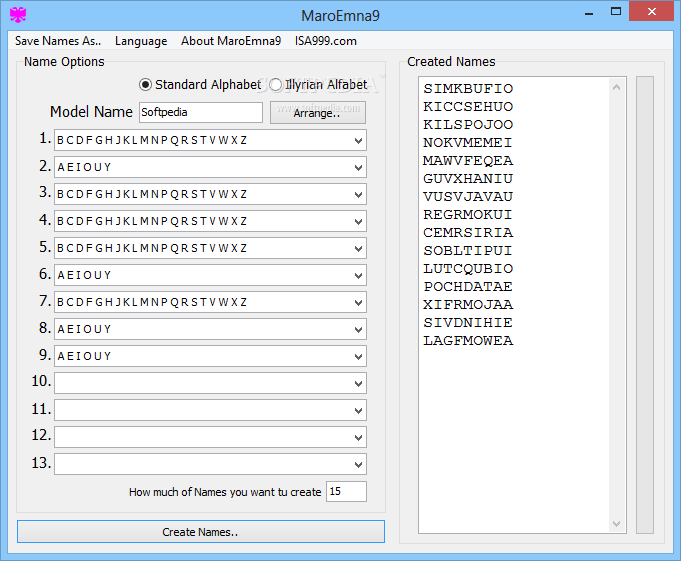Expand dropdown for letter position 5
The height and width of the screenshot is (561, 681).
[x=358, y=248]
